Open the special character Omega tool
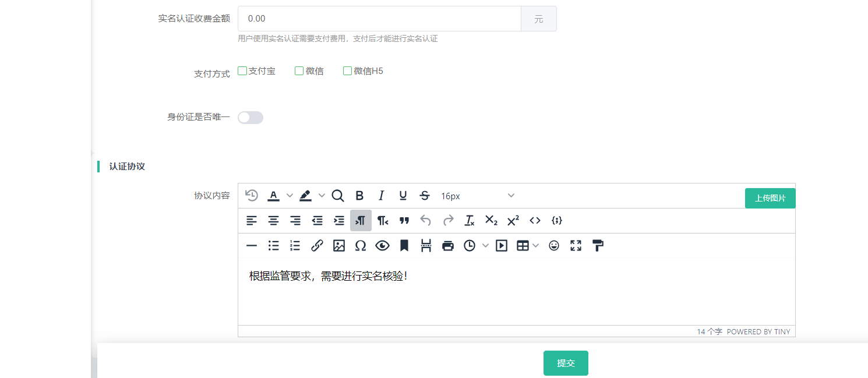Screen dimensions: 868x378 [361, 246]
